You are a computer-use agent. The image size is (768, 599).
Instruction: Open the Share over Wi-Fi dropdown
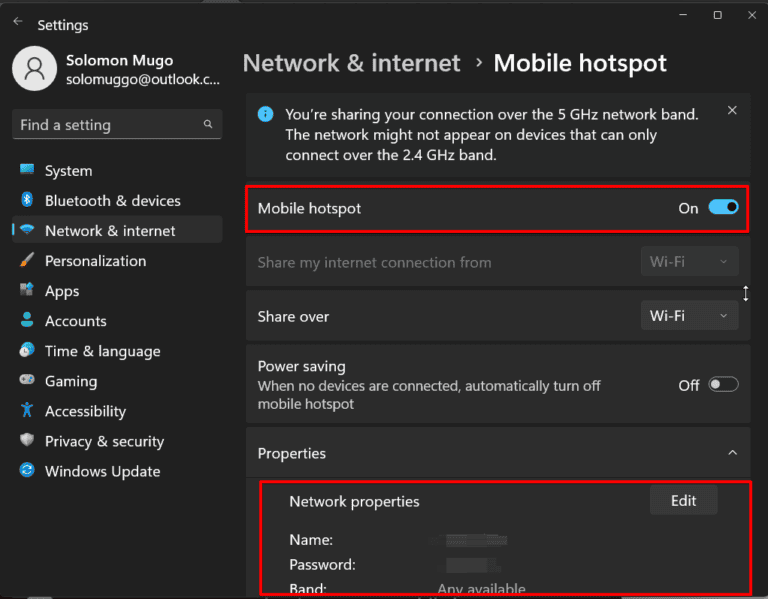[689, 316]
